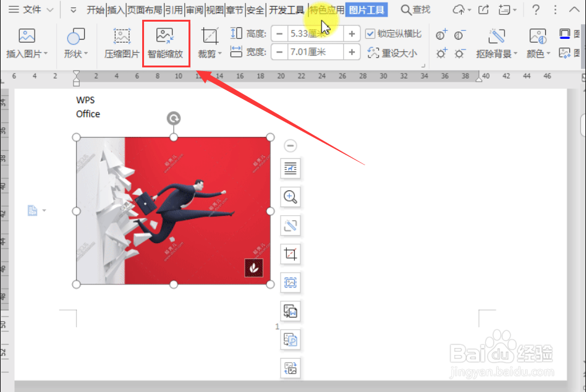Screen dimensions: 586x392
Task: Click rotate handle above the image
Action: point(174,119)
